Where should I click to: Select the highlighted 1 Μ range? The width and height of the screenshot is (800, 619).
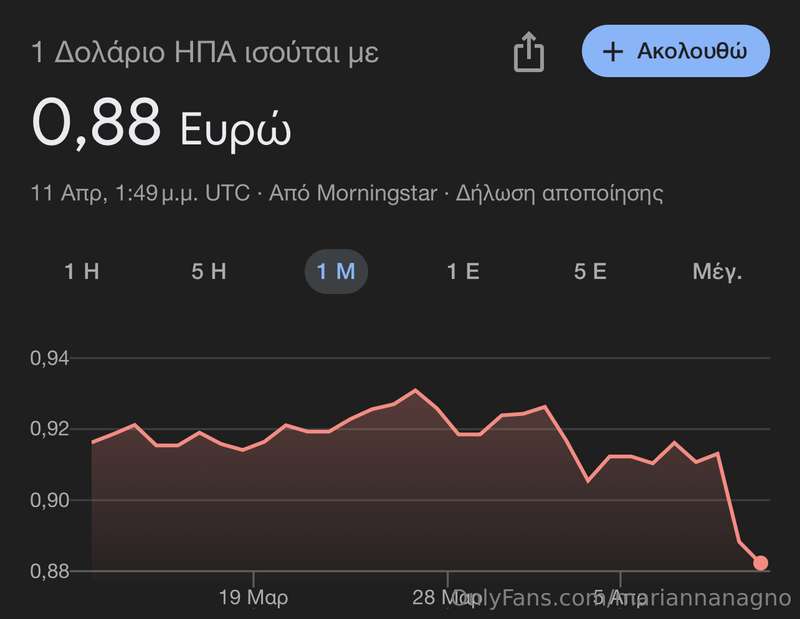pos(336,271)
